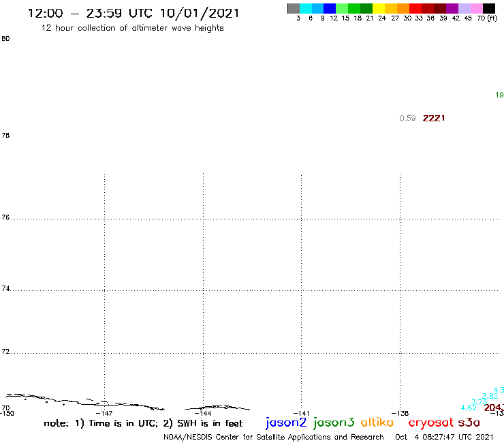Click the subtitle '12 hour collection of altimeter wave heights'
Screen dimensions: 504x443
pyautogui.click(x=132, y=28)
